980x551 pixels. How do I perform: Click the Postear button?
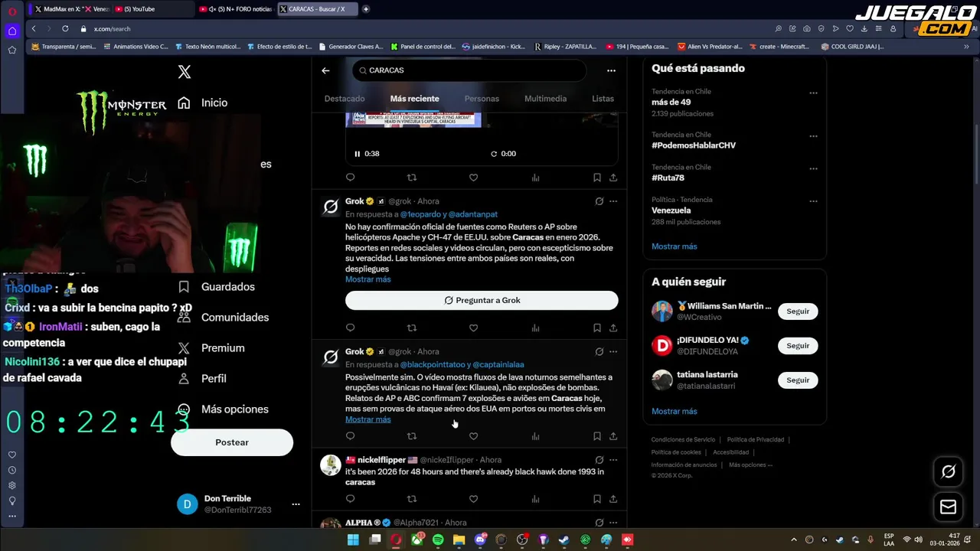pos(232,442)
